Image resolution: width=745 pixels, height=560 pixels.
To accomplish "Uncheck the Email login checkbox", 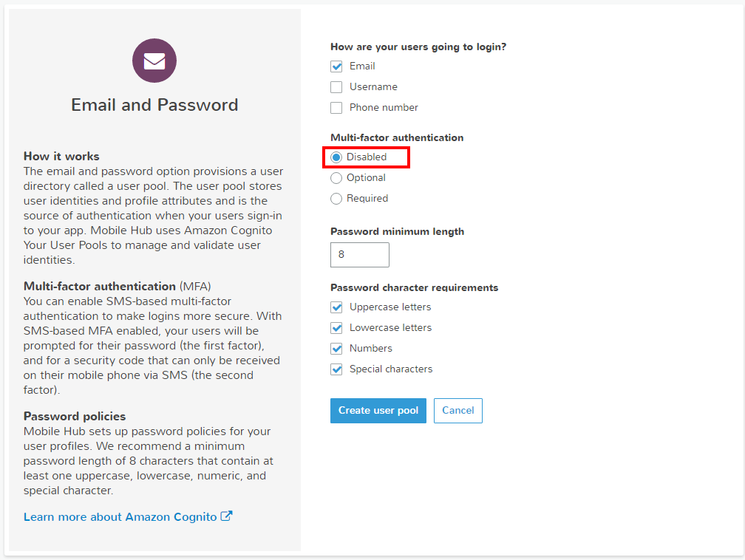I will [336, 66].
